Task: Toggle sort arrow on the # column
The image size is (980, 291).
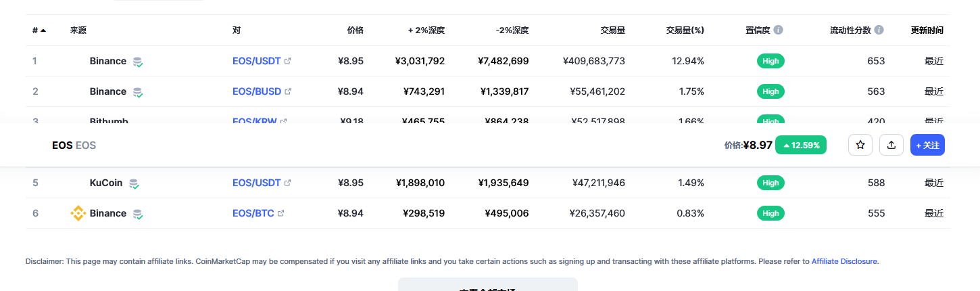Action: (43, 30)
